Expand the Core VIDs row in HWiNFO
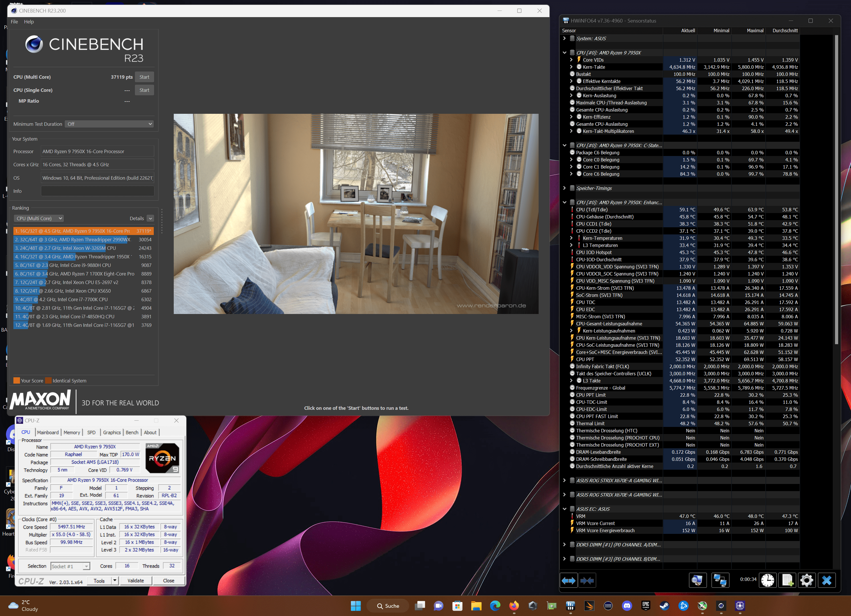Viewport: 851px width, 616px height. pos(571,60)
